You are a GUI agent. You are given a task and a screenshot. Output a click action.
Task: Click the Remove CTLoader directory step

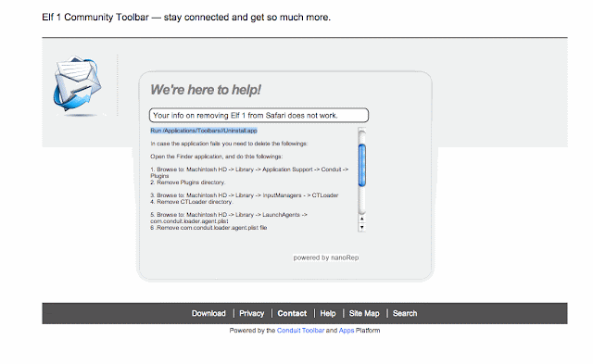click(192, 202)
